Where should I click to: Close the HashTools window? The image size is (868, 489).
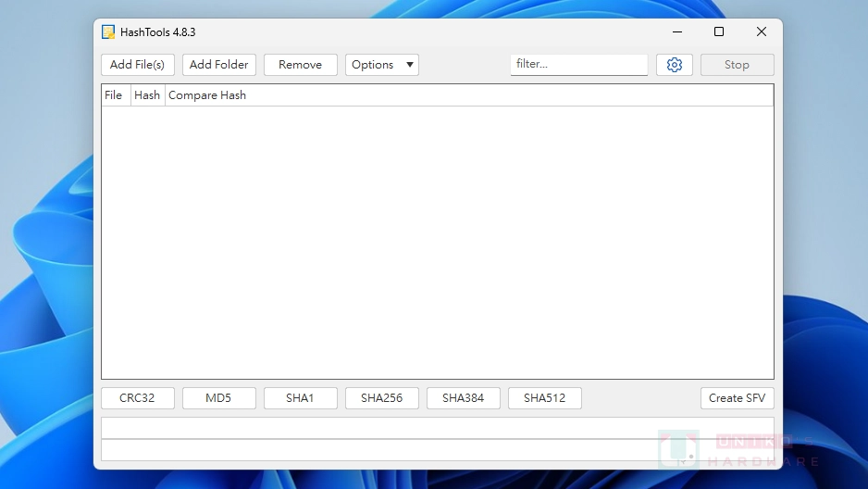762,32
